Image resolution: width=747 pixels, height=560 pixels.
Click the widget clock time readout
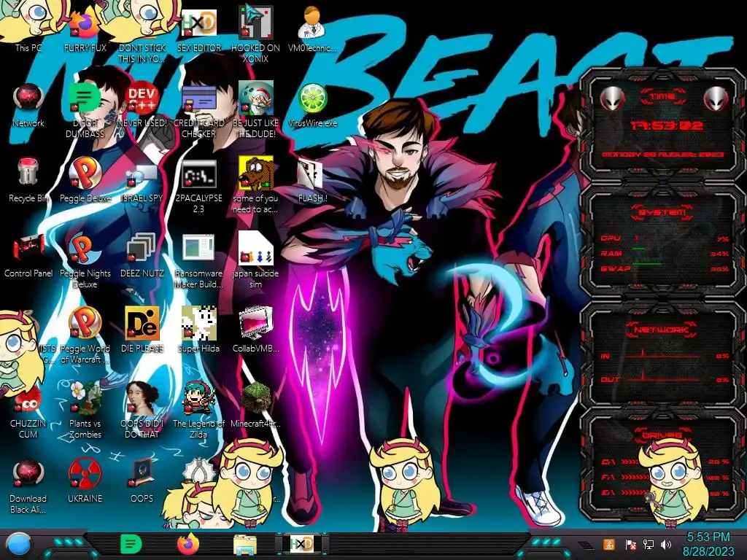click(667, 125)
